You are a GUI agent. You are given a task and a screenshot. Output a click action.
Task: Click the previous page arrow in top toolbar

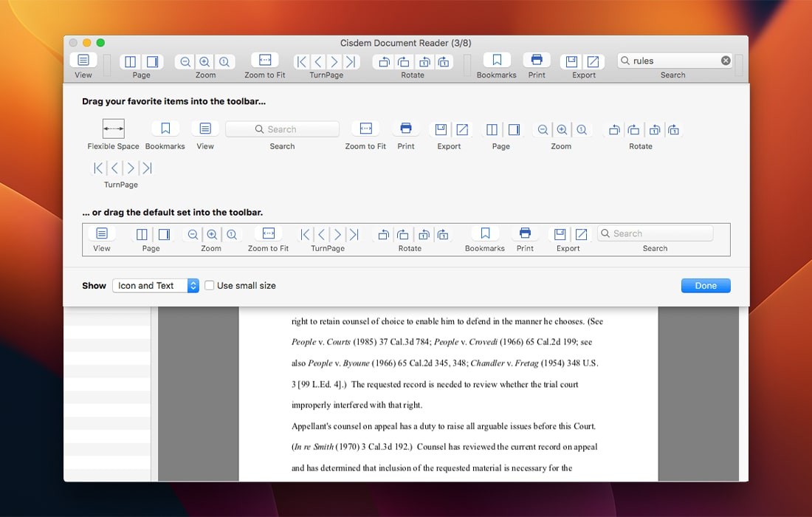click(317, 62)
